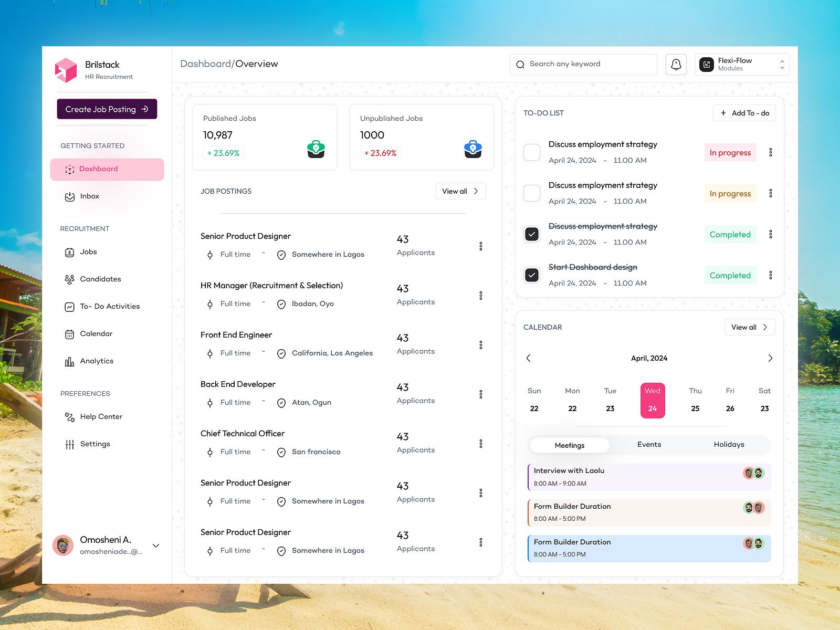The image size is (840, 630).
Task: Click the Help Center icon
Action: click(x=69, y=416)
